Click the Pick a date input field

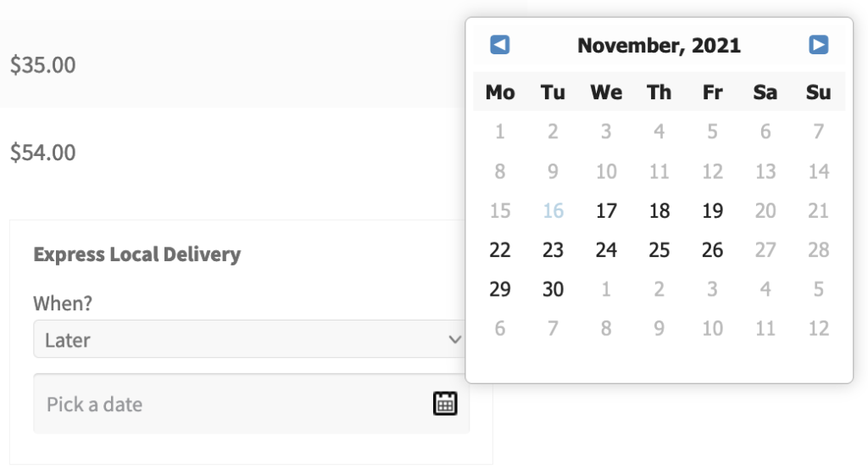[x=251, y=404]
